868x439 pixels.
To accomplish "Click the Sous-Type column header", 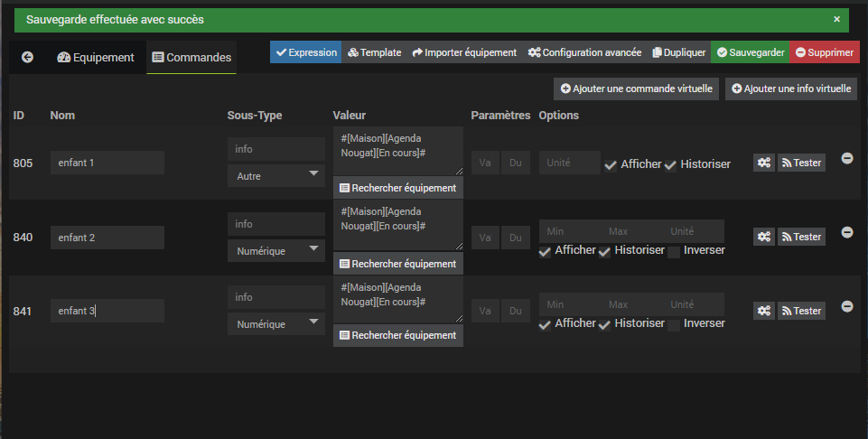I will coord(255,115).
